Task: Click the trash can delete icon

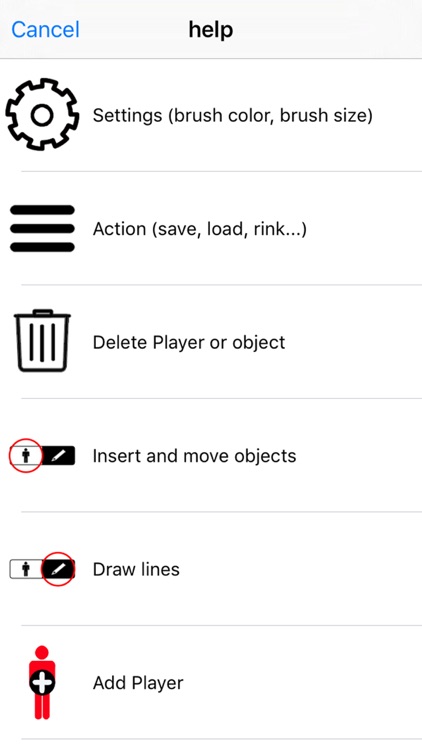Action: pos(42,341)
